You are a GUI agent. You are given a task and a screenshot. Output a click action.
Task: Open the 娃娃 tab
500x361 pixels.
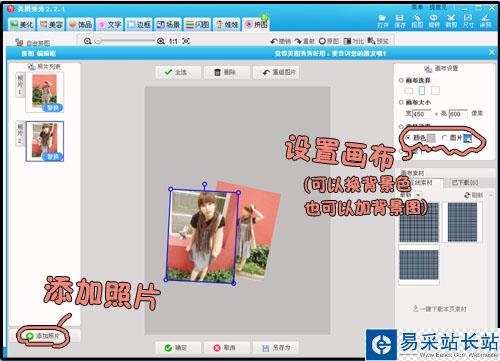coord(227,24)
